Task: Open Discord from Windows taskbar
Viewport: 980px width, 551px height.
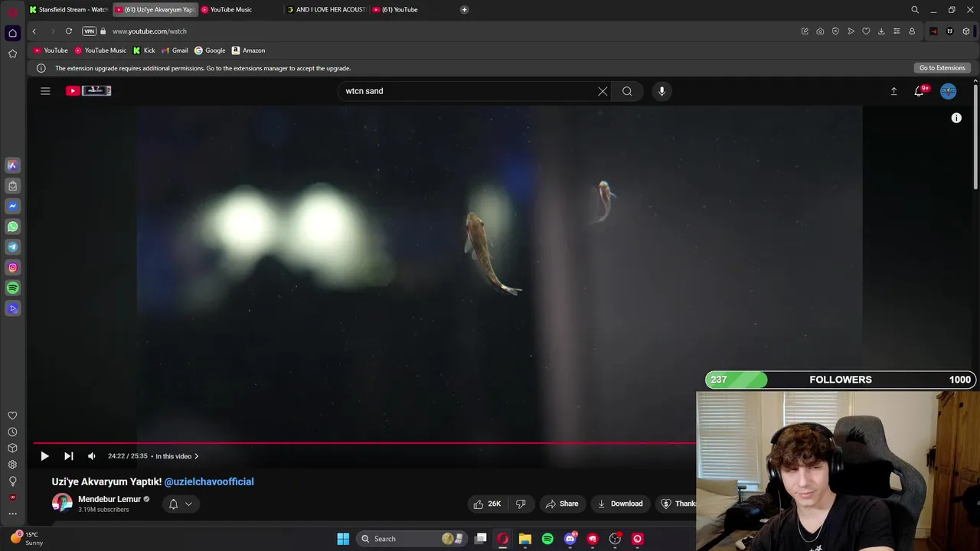Action: tap(570, 539)
